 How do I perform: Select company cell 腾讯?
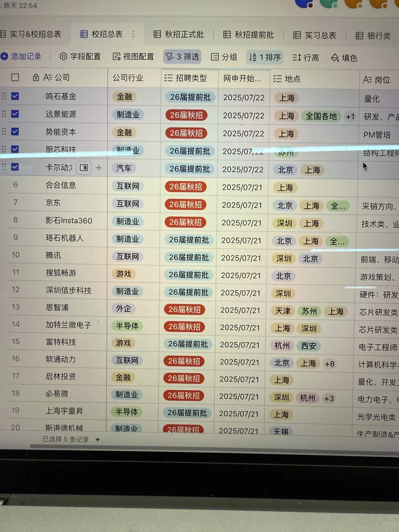tap(54, 255)
